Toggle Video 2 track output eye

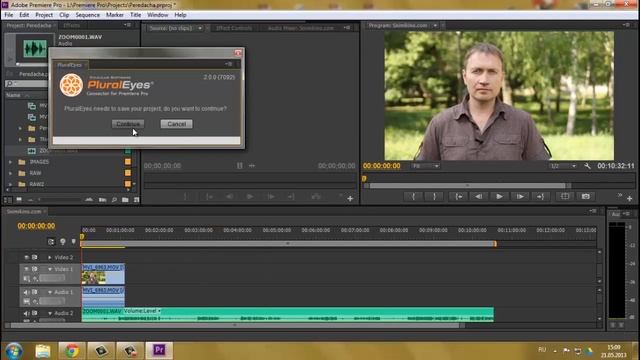(27, 258)
